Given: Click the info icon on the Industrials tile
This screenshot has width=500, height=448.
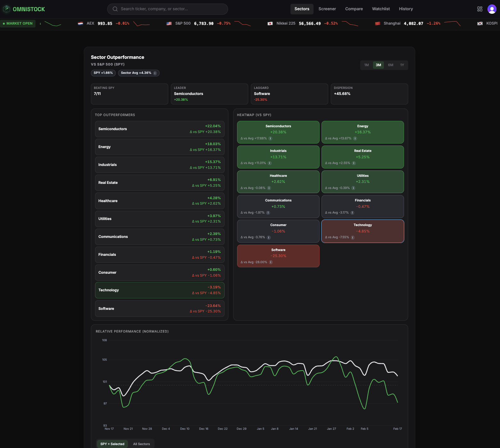Looking at the screenshot, I should tap(270, 163).
